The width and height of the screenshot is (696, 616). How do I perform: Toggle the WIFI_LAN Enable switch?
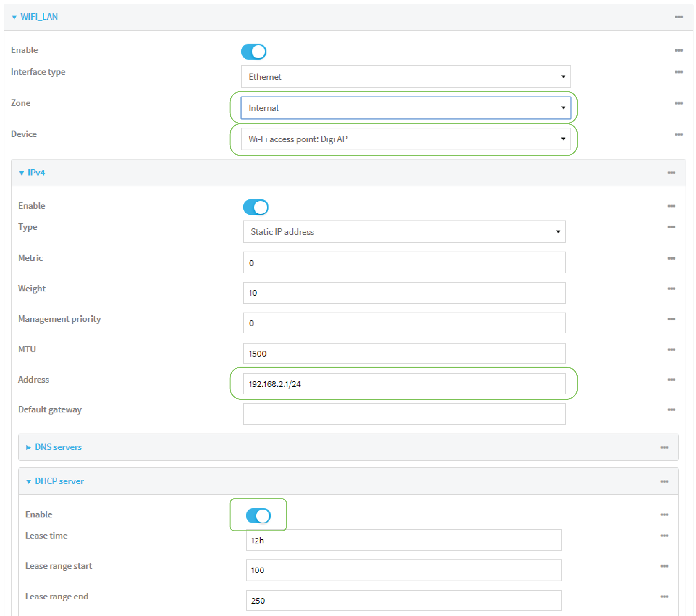[x=253, y=52]
